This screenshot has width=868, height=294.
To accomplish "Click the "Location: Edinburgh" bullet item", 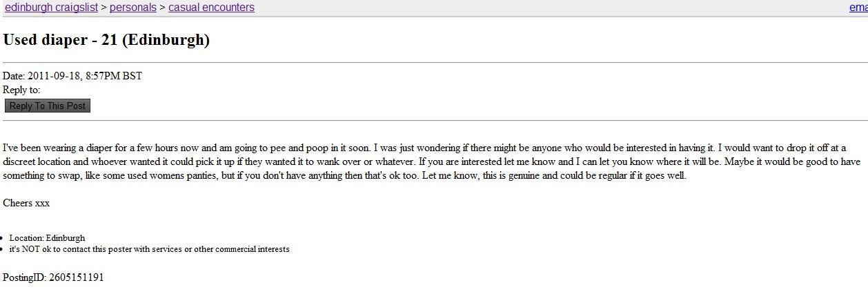I will pyautogui.click(x=47, y=238).
